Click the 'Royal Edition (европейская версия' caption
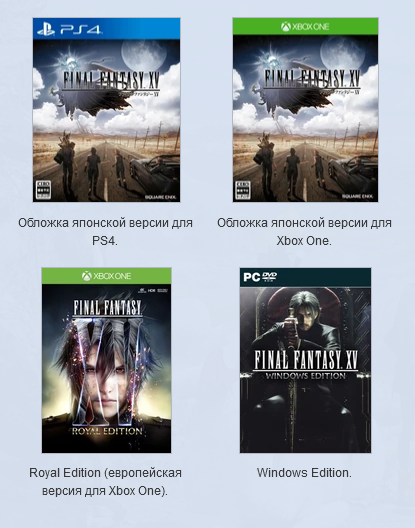The width and height of the screenshot is (415, 528). coord(105,482)
